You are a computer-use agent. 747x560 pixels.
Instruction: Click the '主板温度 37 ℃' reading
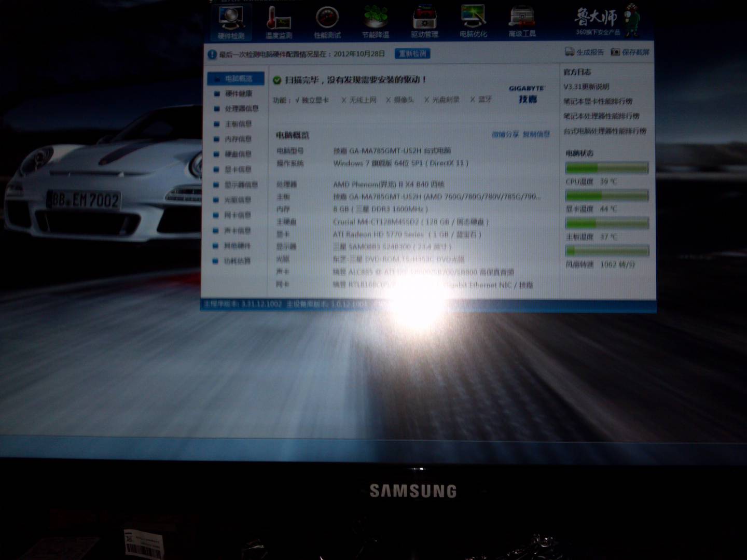591,237
